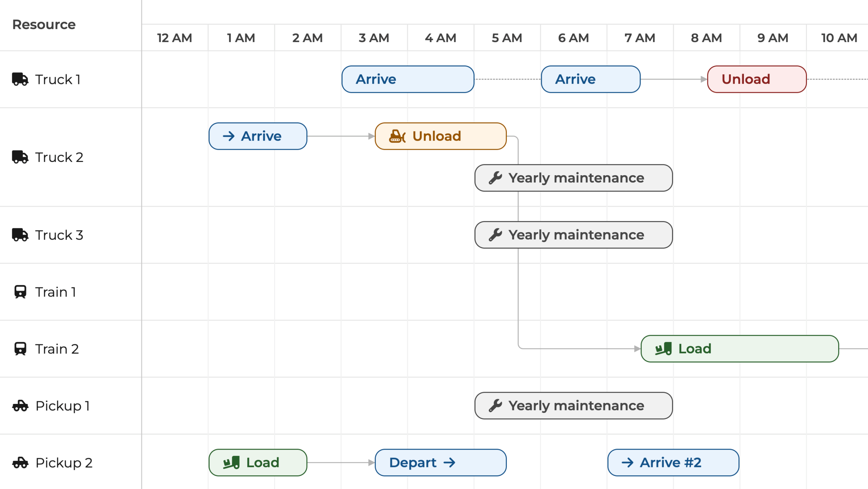Open Pickup 1 Yearly maintenance event
This screenshot has height=489, width=868.
pos(573,406)
